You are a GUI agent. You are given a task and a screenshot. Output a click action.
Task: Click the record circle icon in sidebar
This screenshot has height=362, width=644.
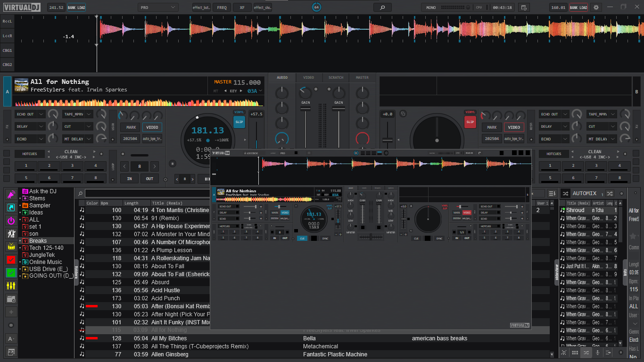pos(11,325)
